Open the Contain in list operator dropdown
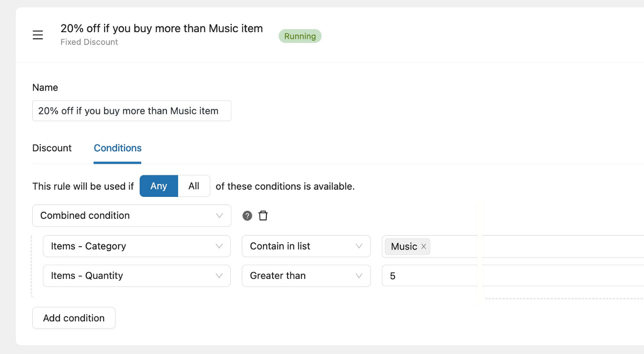Image resolution: width=644 pixels, height=354 pixels. coord(306,246)
